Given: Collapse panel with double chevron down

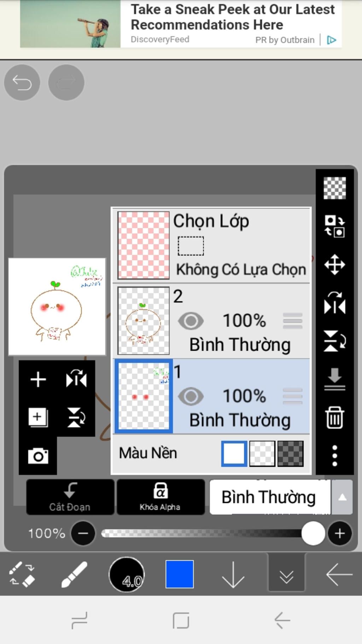Looking at the screenshot, I should 286,574.
